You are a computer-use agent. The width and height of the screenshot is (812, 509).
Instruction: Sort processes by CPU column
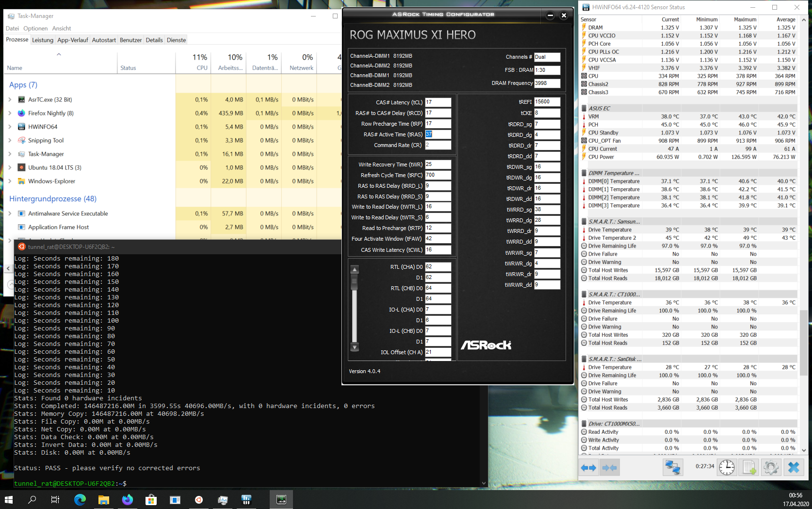[193, 62]
